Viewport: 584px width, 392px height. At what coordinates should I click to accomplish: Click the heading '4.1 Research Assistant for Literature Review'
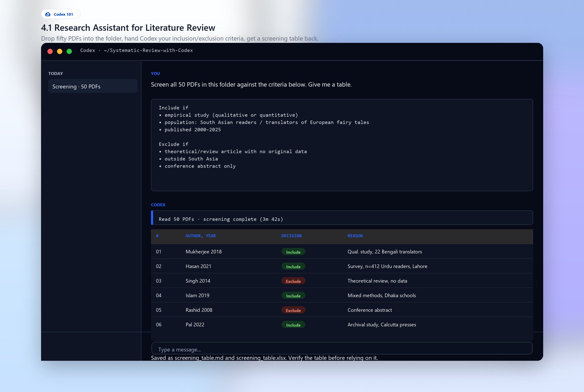pos(128,28)
